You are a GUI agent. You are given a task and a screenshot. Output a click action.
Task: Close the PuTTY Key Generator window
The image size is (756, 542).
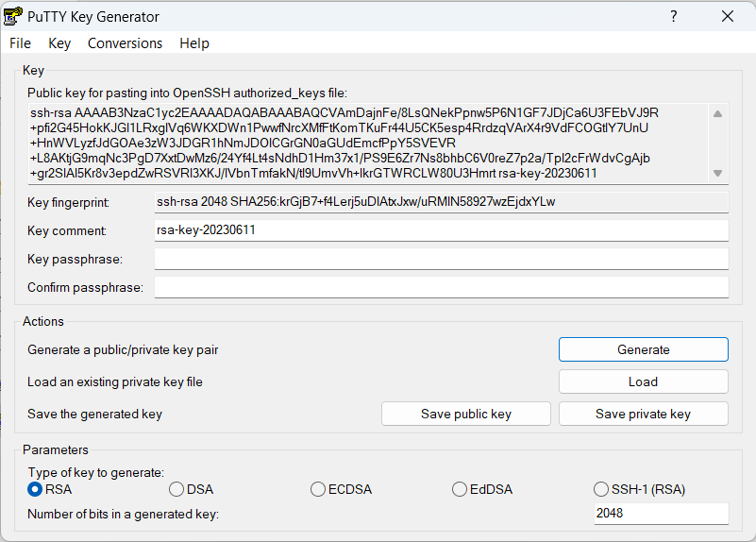[727, 16]
